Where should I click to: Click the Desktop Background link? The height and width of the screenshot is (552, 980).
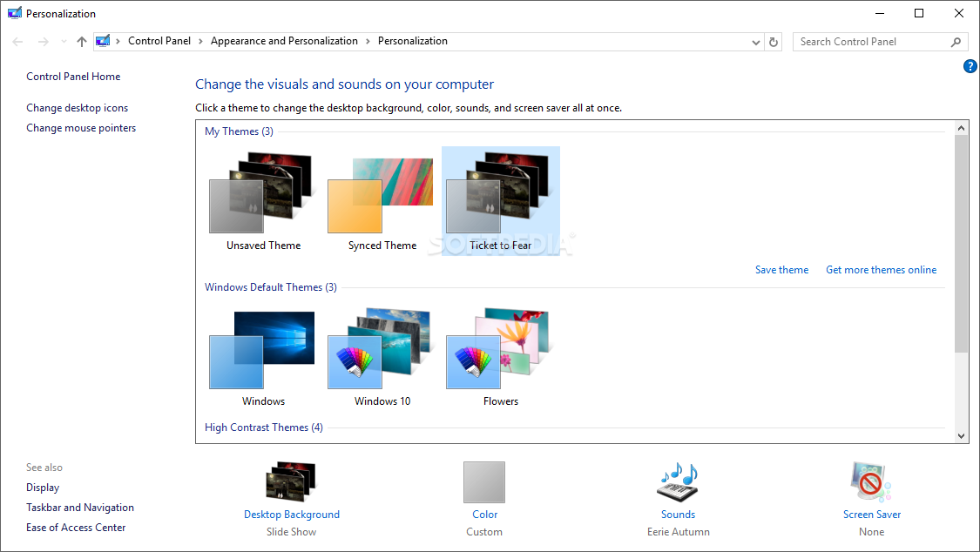pyautogui.click(x=292, y=515)
